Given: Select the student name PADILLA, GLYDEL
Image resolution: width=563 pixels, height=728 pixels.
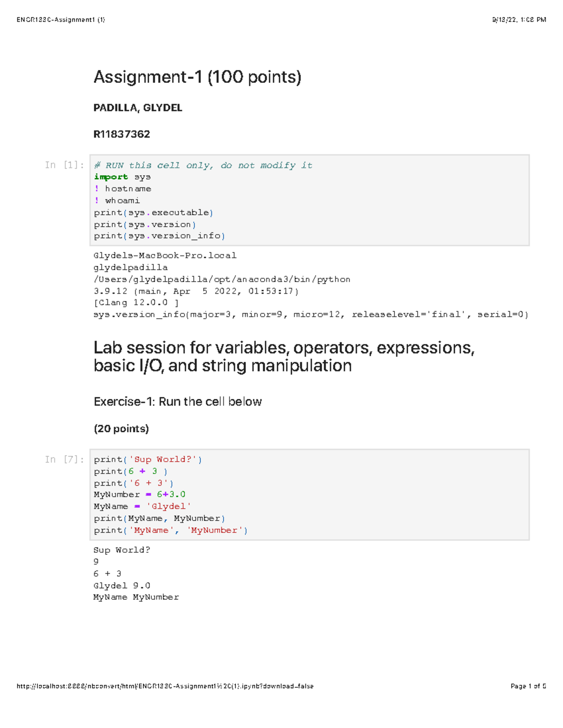Looking at the screenshot, I should (x=137, y=108).
